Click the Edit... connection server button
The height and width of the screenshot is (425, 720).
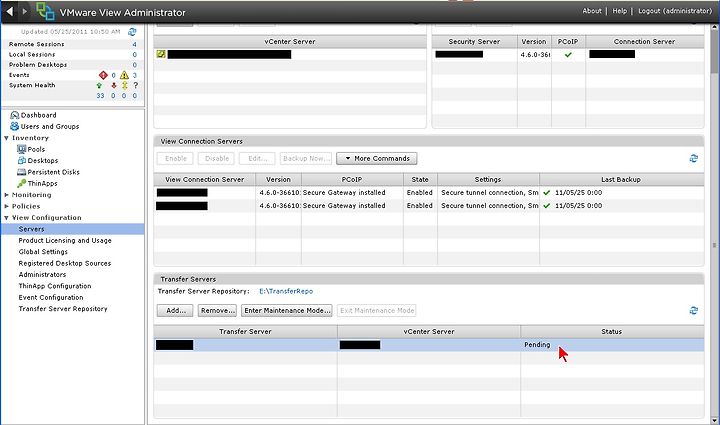pos(257,158)
